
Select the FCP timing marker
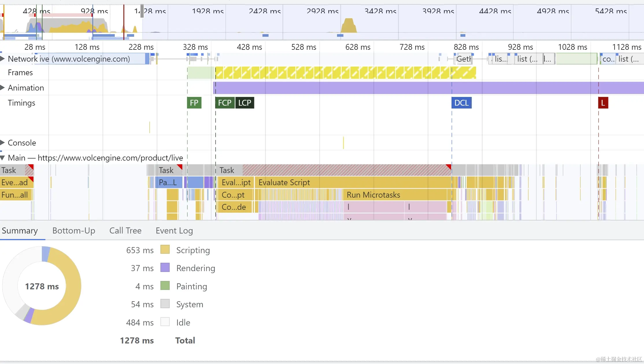(x=225, y=103)
